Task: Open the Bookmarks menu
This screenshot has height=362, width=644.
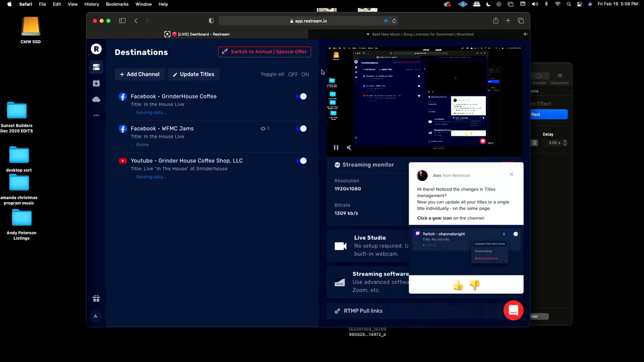Action: click(117, 4)
